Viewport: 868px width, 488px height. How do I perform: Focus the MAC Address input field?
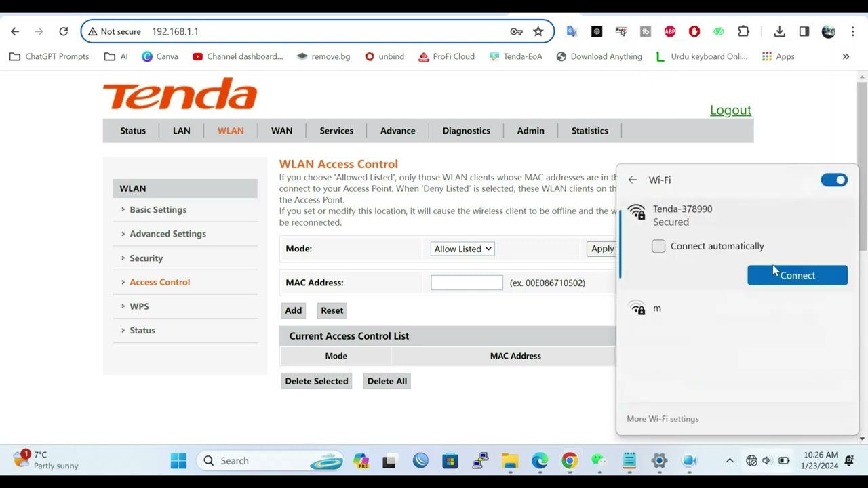coord(467,283)
